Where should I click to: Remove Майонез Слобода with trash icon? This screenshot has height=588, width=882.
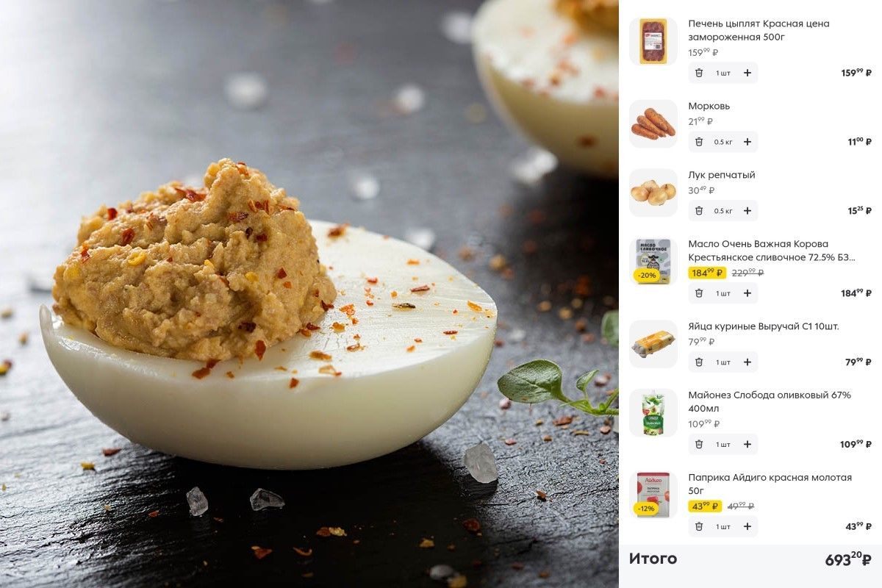click(699, 445)
